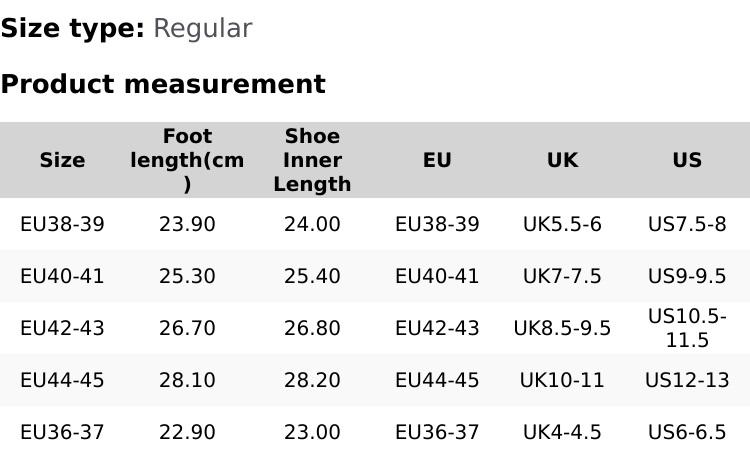
Task: Click the US10.5-11.5 size cell
Action: coord(687,329)
